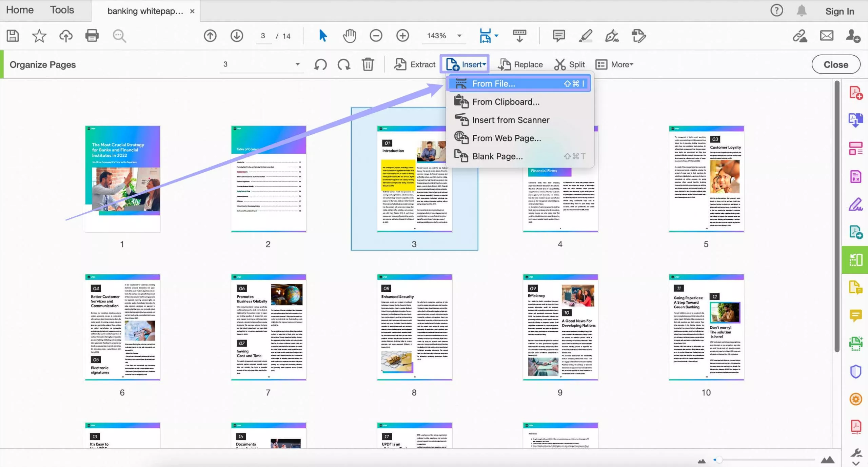Select page 10 Going Paperless thumbnail
This screenshot has height=467, width=868.
click(x=706, y=327)
